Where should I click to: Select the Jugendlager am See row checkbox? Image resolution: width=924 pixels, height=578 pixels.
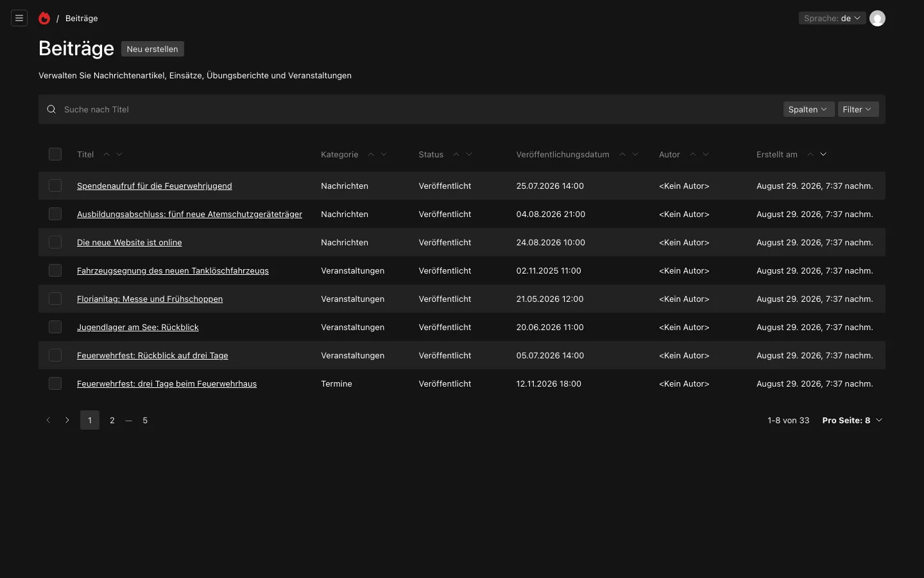click(55, 327)
